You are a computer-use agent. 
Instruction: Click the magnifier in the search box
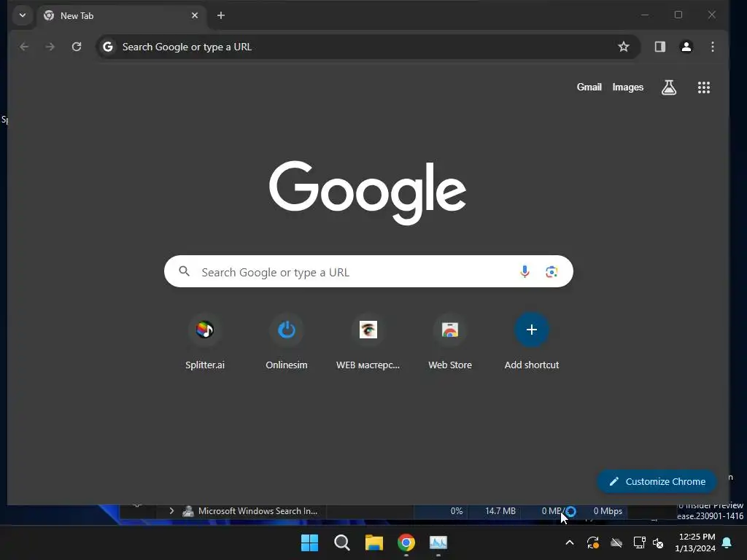tap(185, 271)
